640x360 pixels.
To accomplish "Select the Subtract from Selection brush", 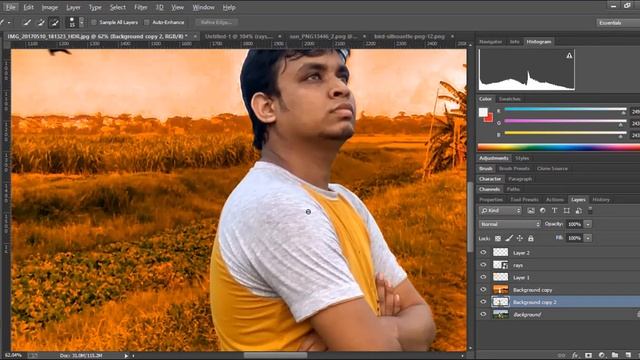I will (54, 22).
